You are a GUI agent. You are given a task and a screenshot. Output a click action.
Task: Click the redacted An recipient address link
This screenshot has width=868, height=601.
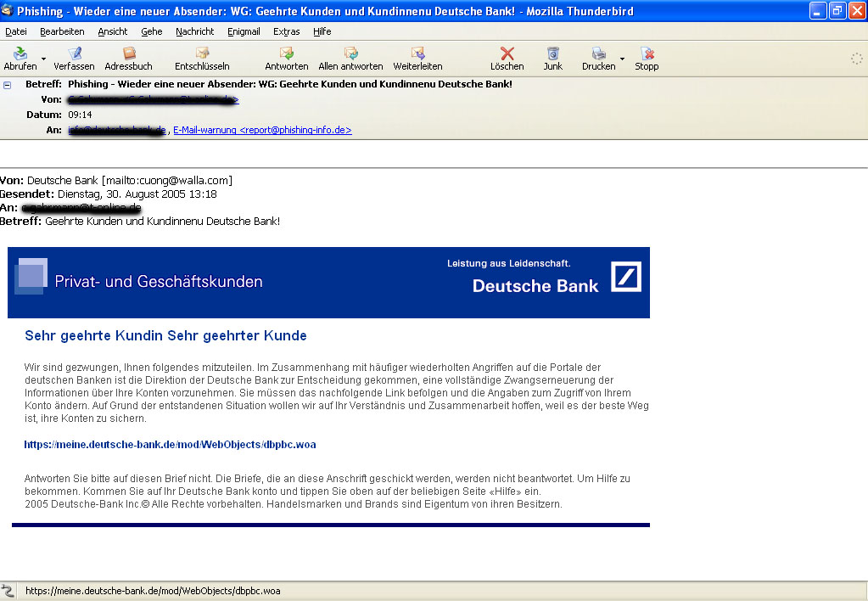[x=117, y=130]
